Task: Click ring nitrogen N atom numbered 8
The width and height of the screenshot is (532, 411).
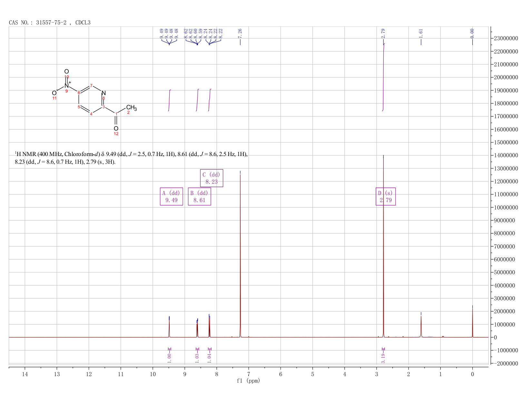Action: 103,93
